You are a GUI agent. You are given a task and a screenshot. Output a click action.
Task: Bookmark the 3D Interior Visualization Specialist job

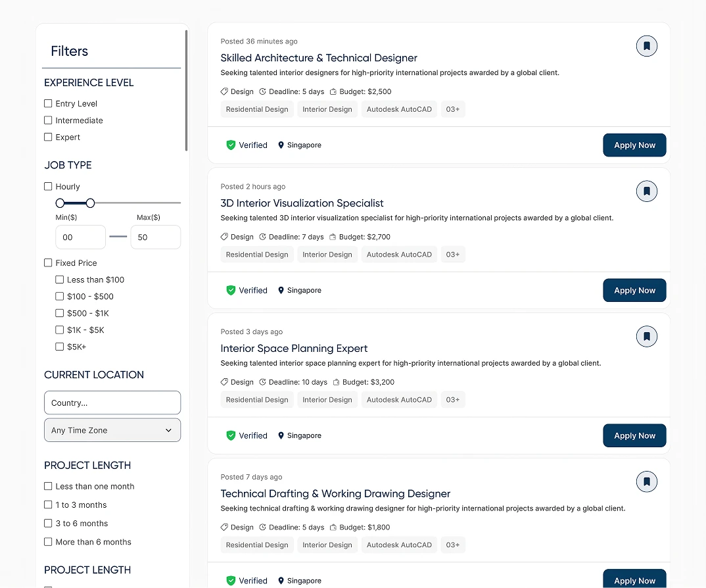(646, 191)
